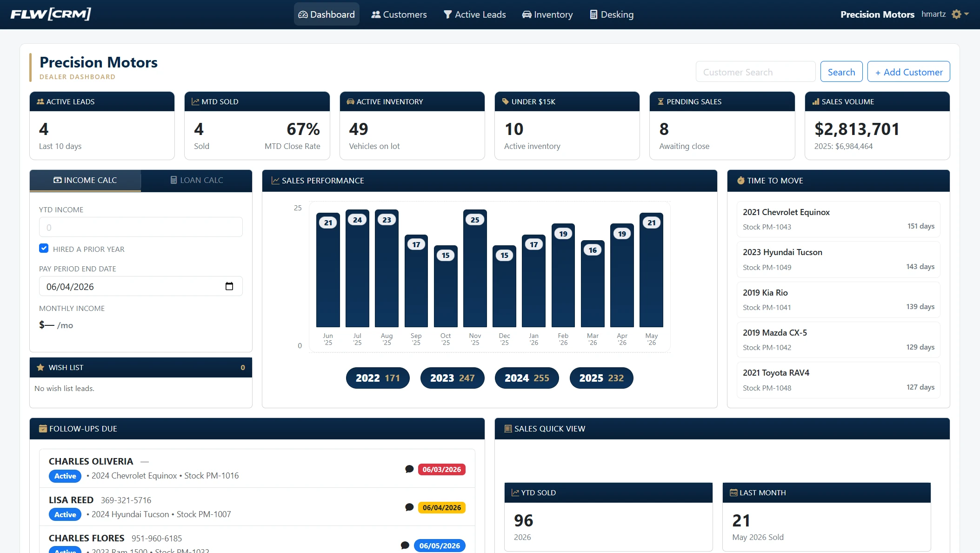Click the 67% MTD Close Rate value
Screen dimensions: 980x553
(303, 129)
